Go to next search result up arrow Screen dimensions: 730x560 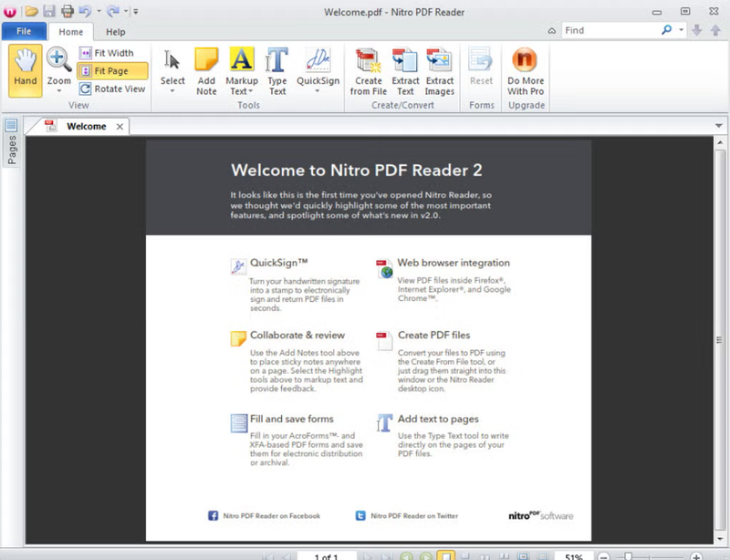click(x=715, y=30)
